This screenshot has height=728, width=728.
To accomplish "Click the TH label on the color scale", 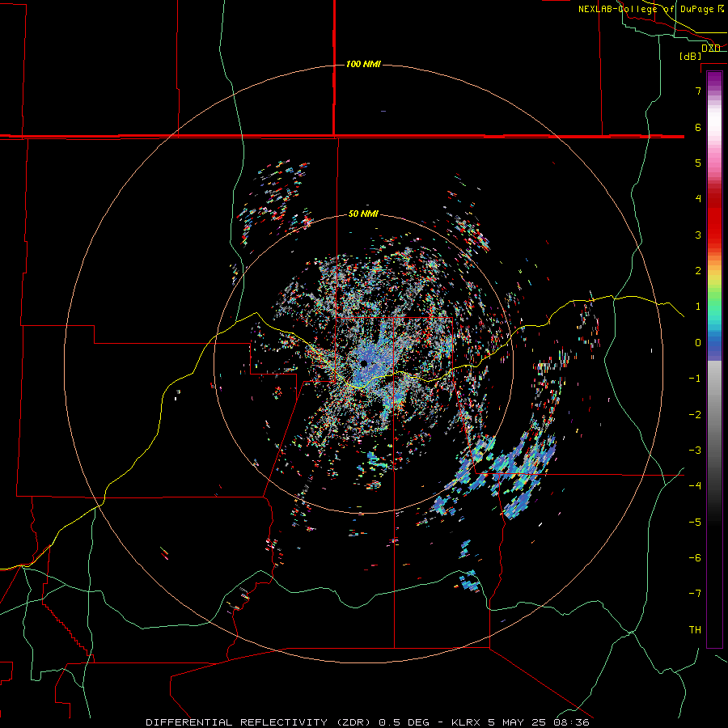I will 695,629.
